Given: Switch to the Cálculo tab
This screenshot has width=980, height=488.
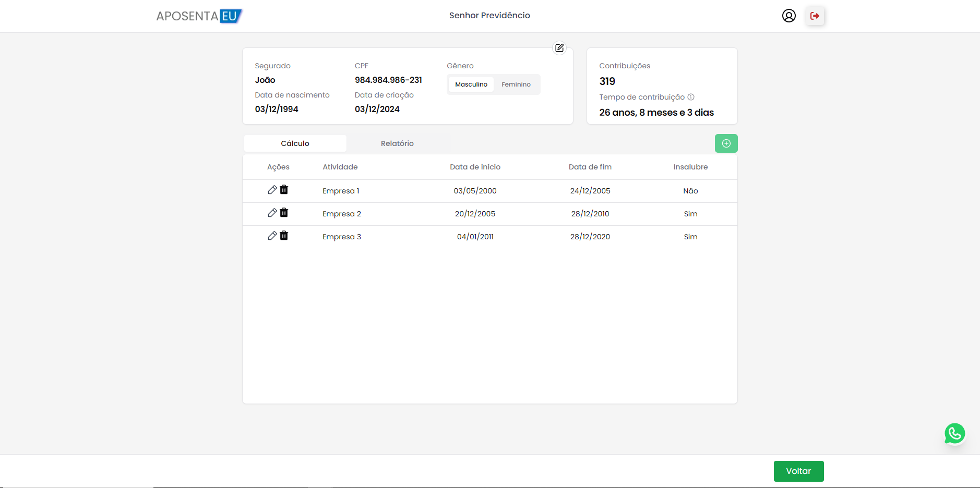Looking at the screenshot, I should point(295,143).
